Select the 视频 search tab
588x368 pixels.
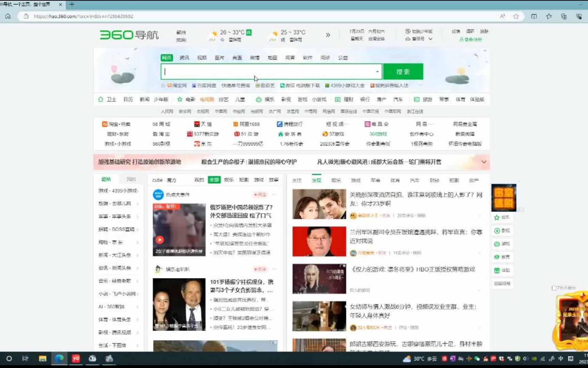[202, 58]
